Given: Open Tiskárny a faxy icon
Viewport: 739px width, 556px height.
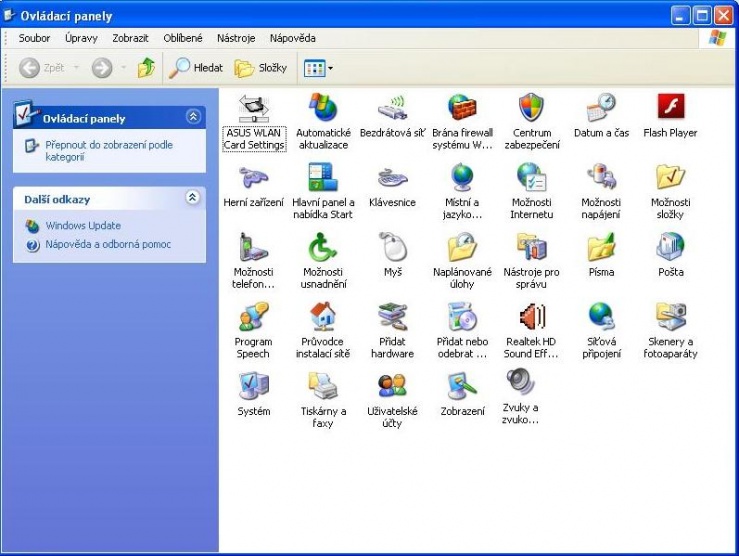Looking at the screenshot, I should [323, 386].
